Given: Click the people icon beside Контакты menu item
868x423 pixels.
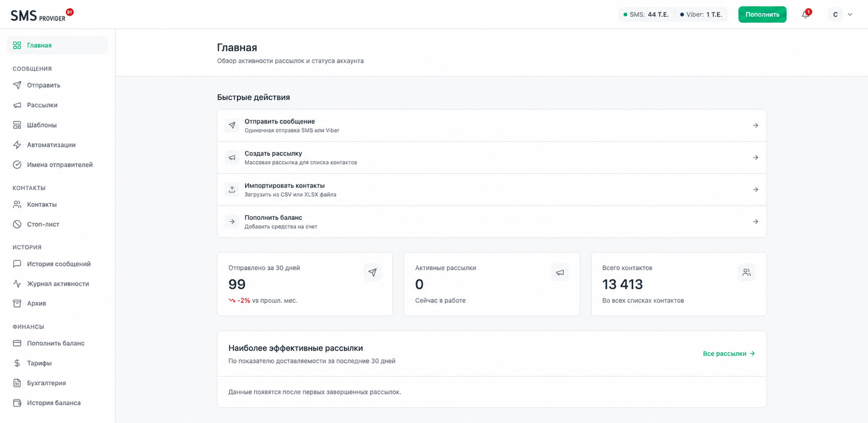Looking at the screenshot, I should click(x=17, y=204).
